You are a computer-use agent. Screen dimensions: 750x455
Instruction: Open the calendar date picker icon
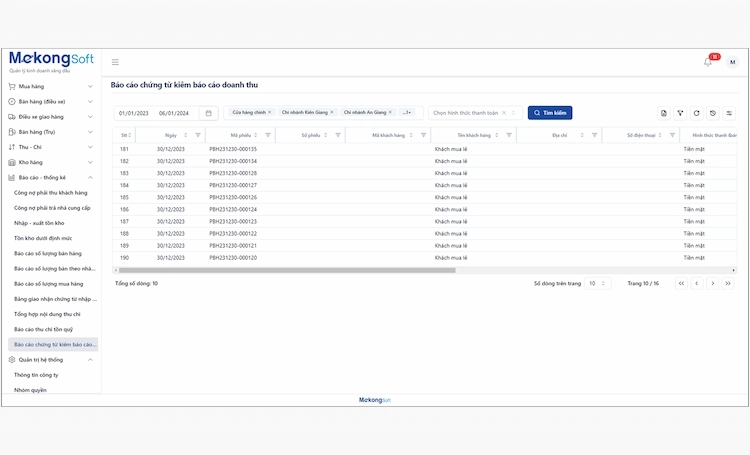[x=208, y=113]
